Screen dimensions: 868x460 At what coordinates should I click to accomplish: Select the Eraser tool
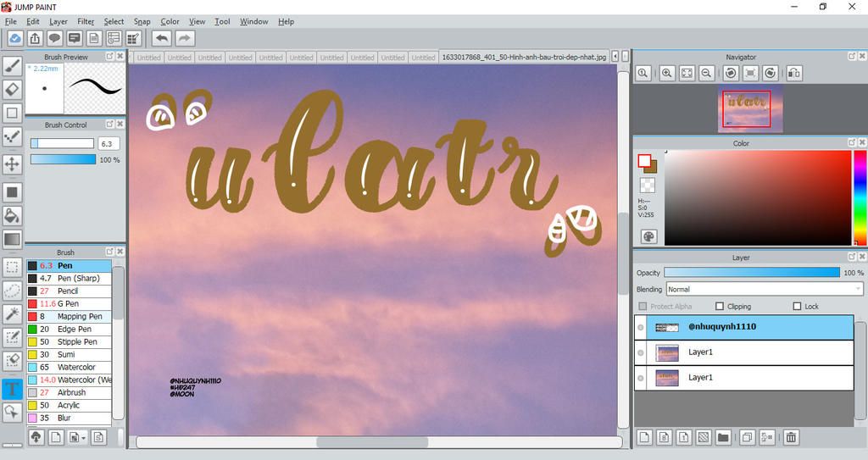pos(12,89)
